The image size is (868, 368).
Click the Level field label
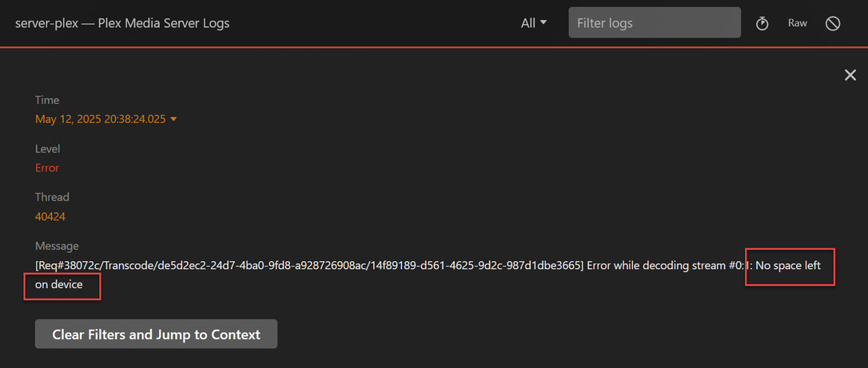pyautogui.click(x=48, y=148)
